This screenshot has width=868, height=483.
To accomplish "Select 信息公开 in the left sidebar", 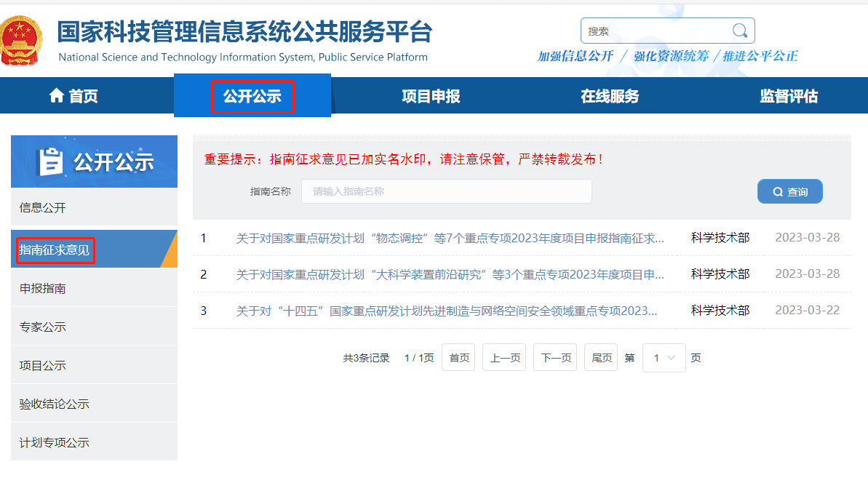I will click(x=43, y=208).
